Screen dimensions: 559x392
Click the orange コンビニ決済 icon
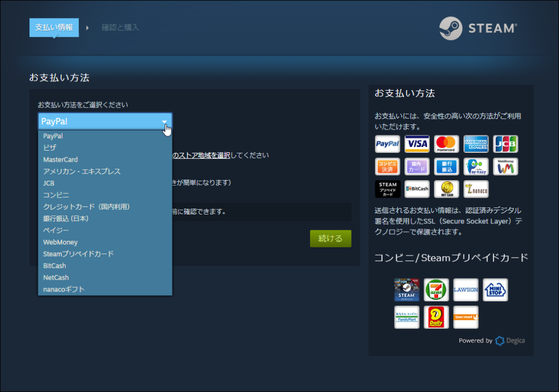[388, 167]
